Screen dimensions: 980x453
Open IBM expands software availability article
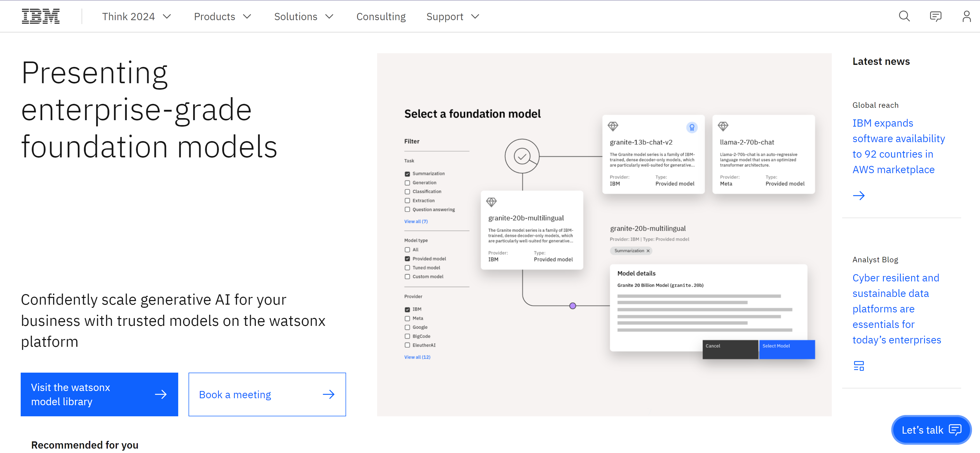[x=899, y=146]
